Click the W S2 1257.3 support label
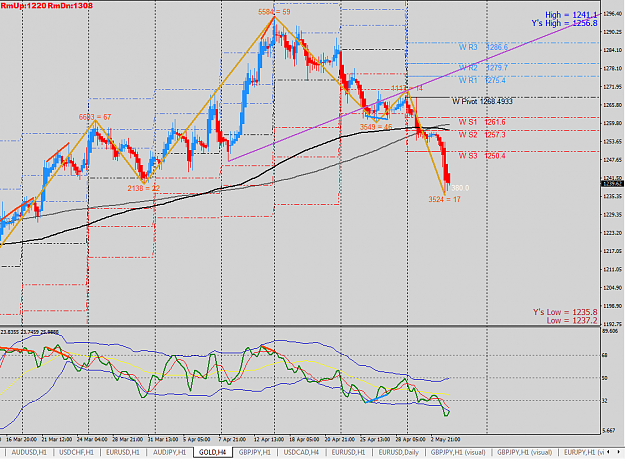Image resolution: width=625 pixels, height=459 pixels. tap(482, 135)
